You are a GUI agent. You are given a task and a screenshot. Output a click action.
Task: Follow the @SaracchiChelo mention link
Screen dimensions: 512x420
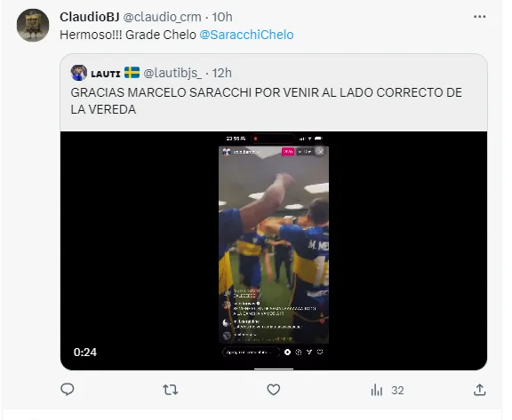click(246, 35)
